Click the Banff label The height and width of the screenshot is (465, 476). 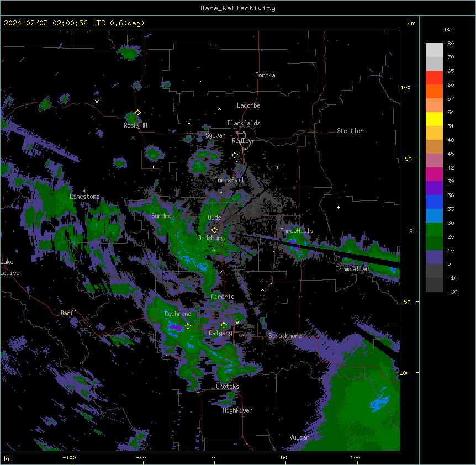pyautogui.click(x=68, y=313)
